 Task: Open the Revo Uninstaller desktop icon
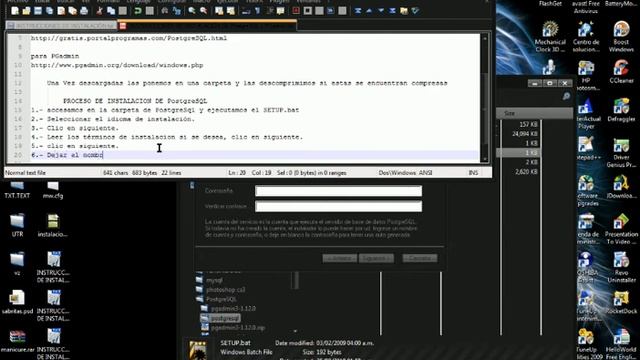tap(621, 267)
